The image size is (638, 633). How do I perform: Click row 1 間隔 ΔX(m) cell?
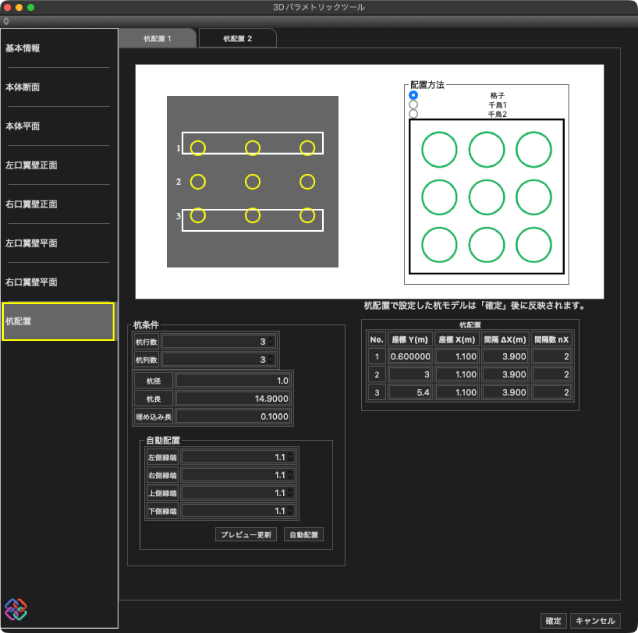click(x=505, y=357)
